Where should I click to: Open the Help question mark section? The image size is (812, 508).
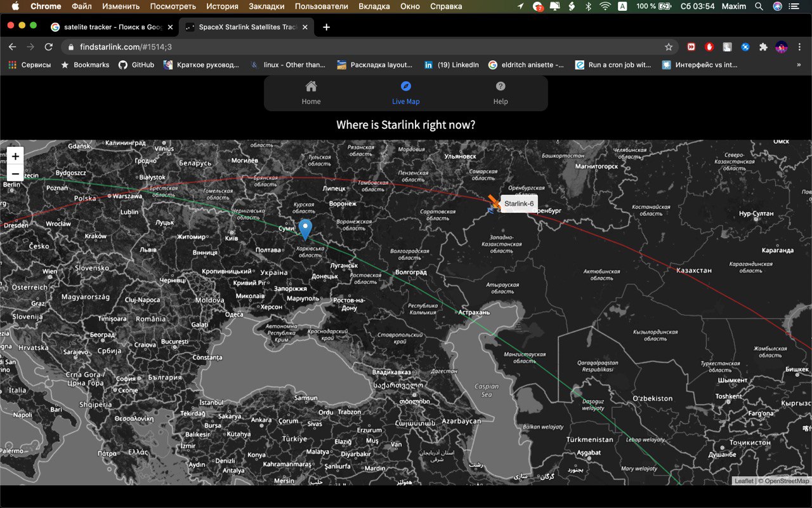pos(501,93)
